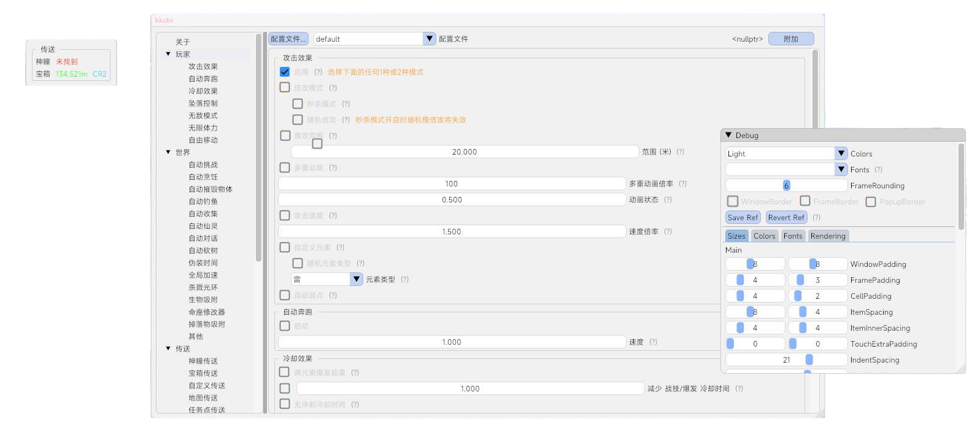Click the FrameRounding slider

pos(786,185)
